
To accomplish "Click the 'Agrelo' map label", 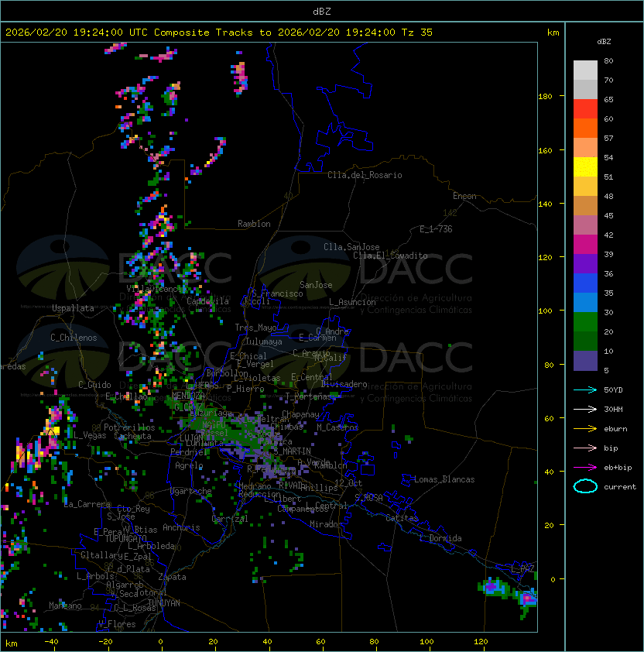I will 189,465.
